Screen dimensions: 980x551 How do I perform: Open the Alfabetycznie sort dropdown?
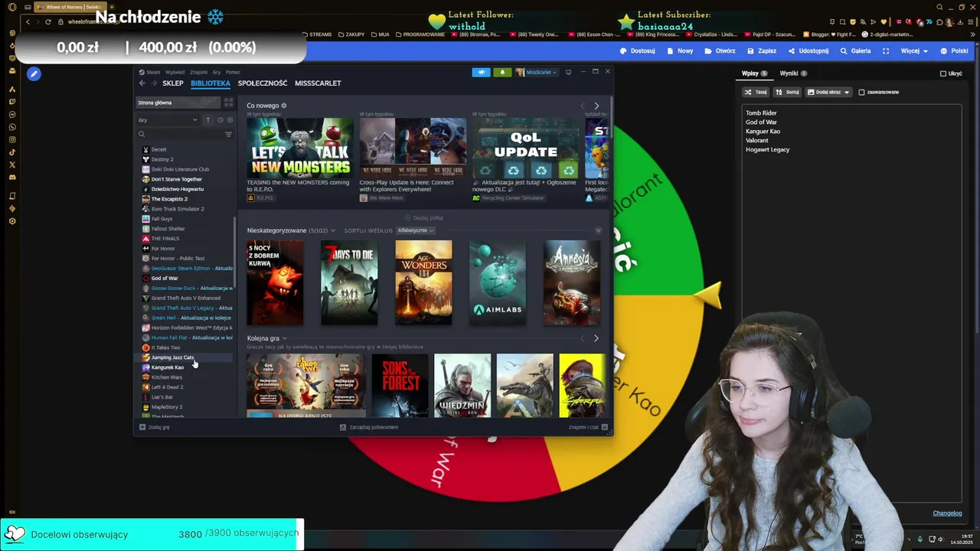click(416, 230)
